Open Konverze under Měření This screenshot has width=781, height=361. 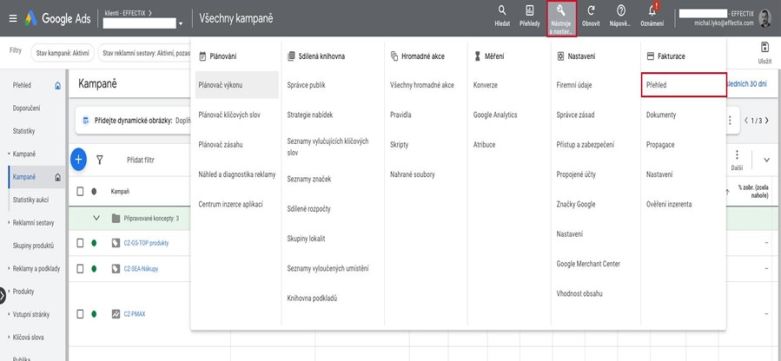point(485,85)
